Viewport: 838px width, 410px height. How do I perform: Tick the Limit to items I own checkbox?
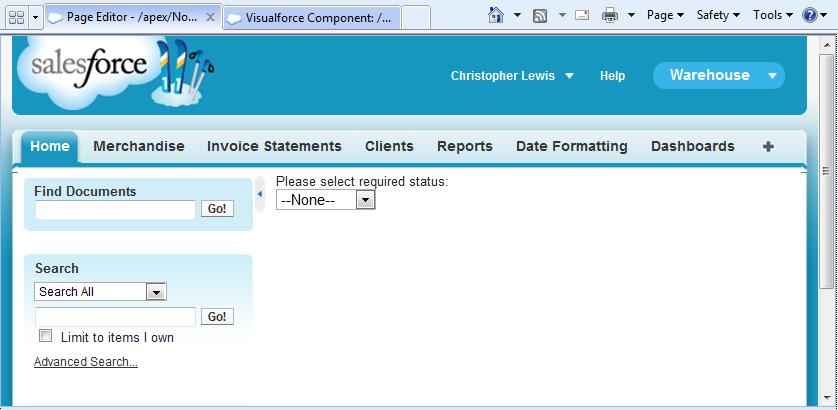tap(46, 336)
